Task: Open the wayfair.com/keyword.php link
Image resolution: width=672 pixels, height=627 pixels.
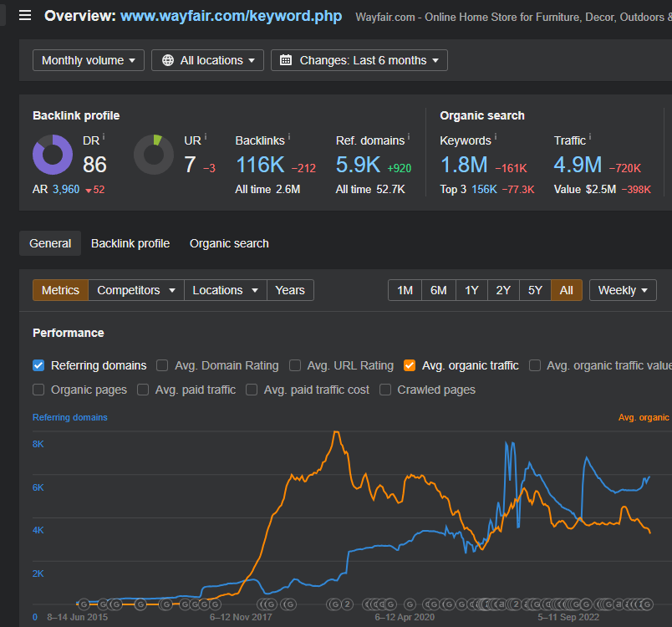Action: pos(231,16)
